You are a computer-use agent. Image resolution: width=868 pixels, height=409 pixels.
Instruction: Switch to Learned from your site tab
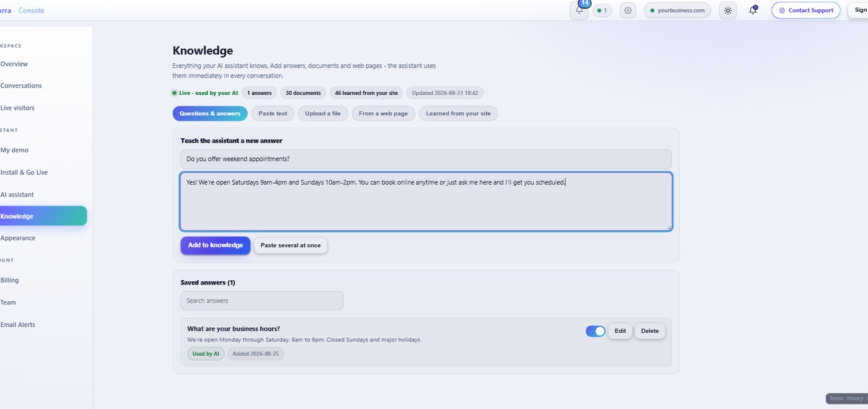(458, 113)
